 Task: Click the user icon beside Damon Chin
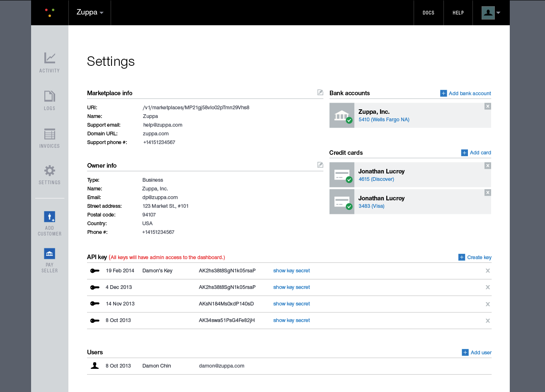pyautogui.click(x=95, y=366)
